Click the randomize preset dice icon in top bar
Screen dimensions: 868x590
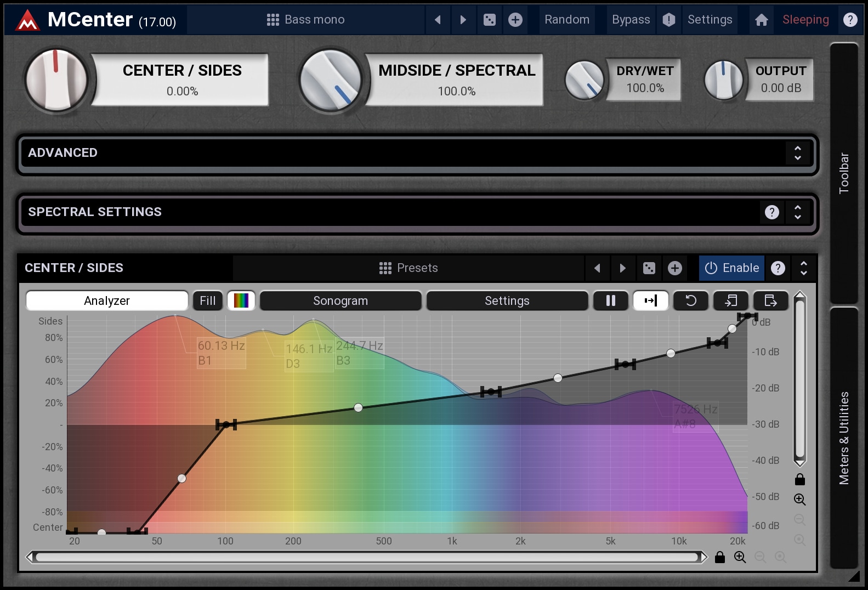coord(489,20)
